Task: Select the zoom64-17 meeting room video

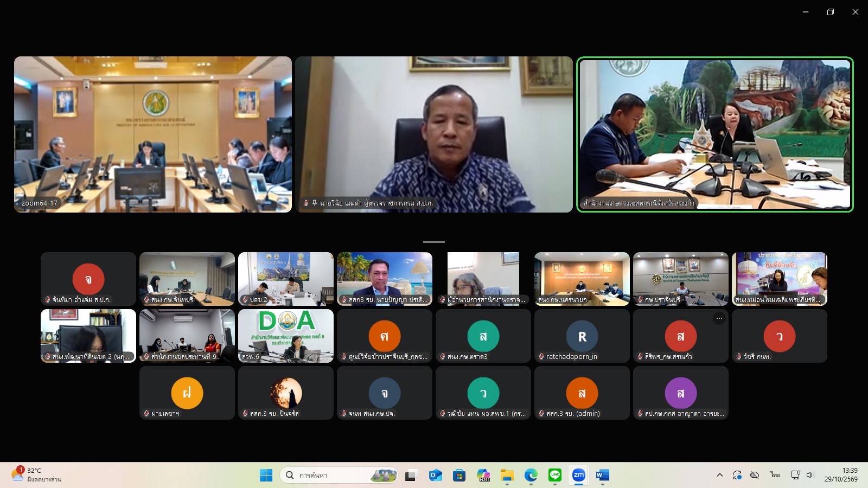Action: pos(153,134)
